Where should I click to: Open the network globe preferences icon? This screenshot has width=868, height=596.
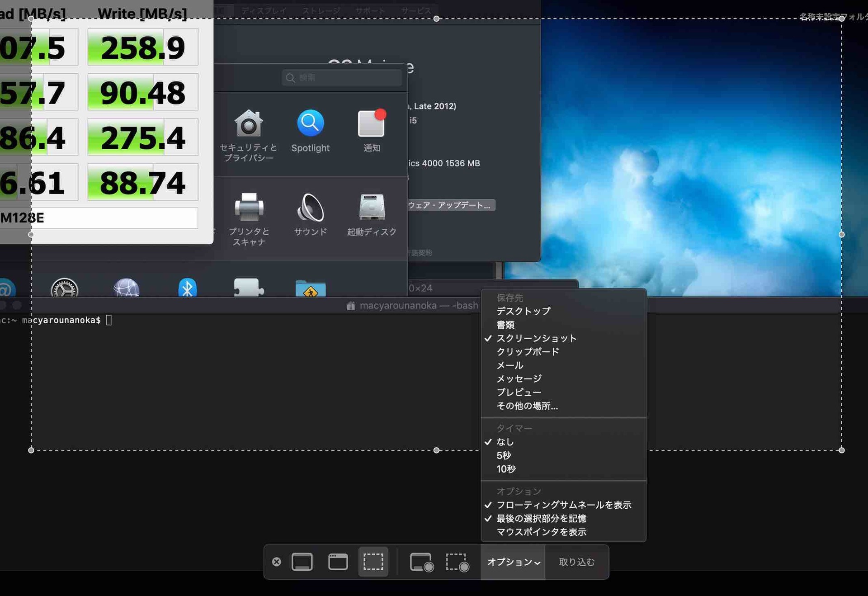(x=126, y=288)
